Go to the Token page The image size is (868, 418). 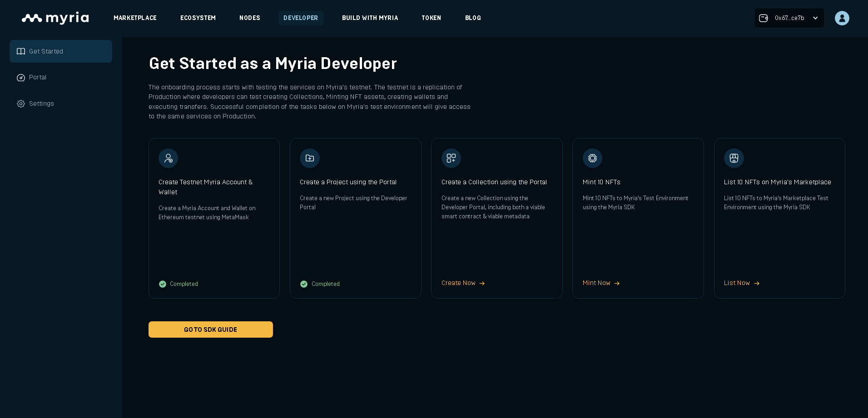(432, 18)
